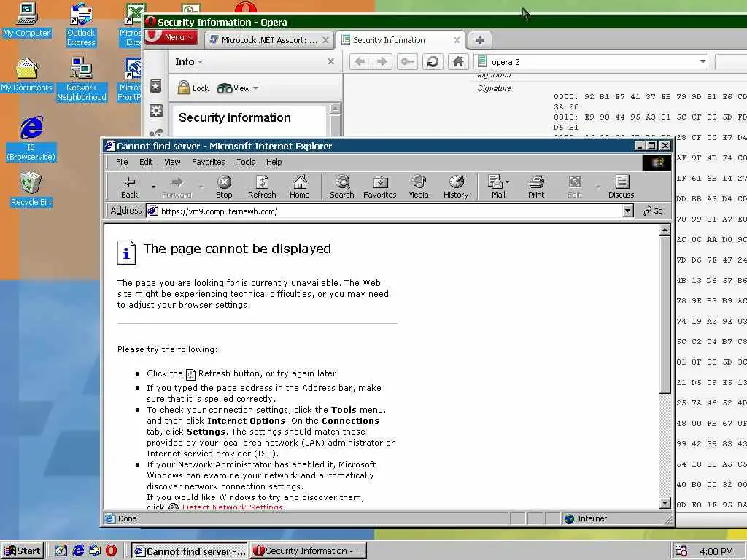Select the My Documents desktop icon
747x560 pixels.
[x=26, y=75]
